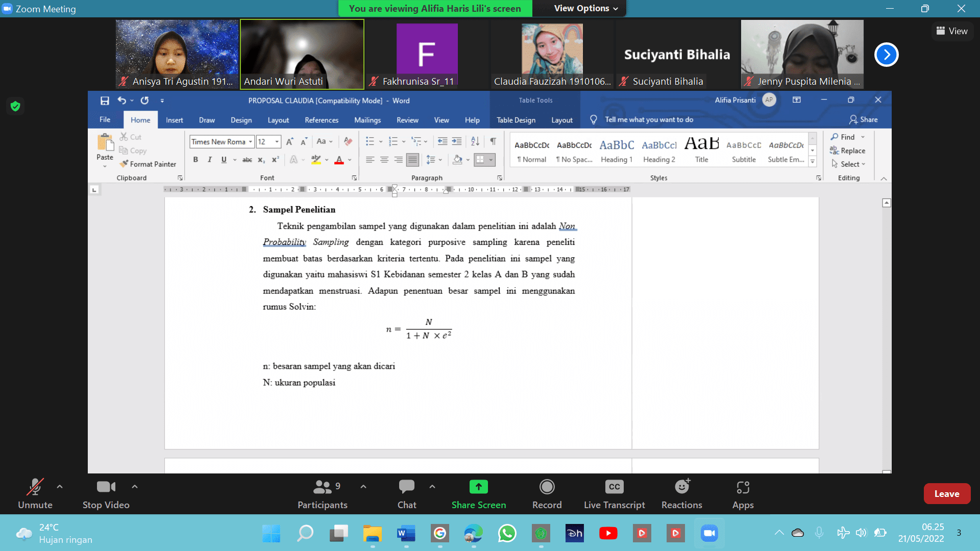980x551 pixels.
Task: Unmute microphone in Zoom
Action: tap(35, 494)
